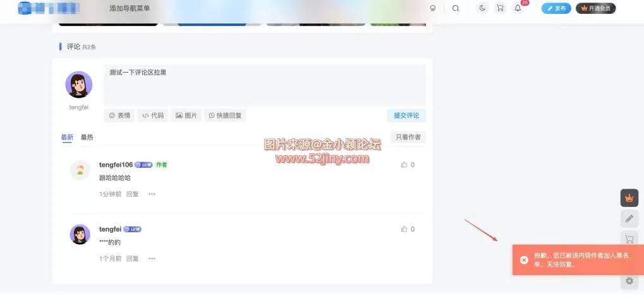The width and height of the screenshot is (644, 301).
Task: Click the crown icon in side floatbar
Action: 629,198
